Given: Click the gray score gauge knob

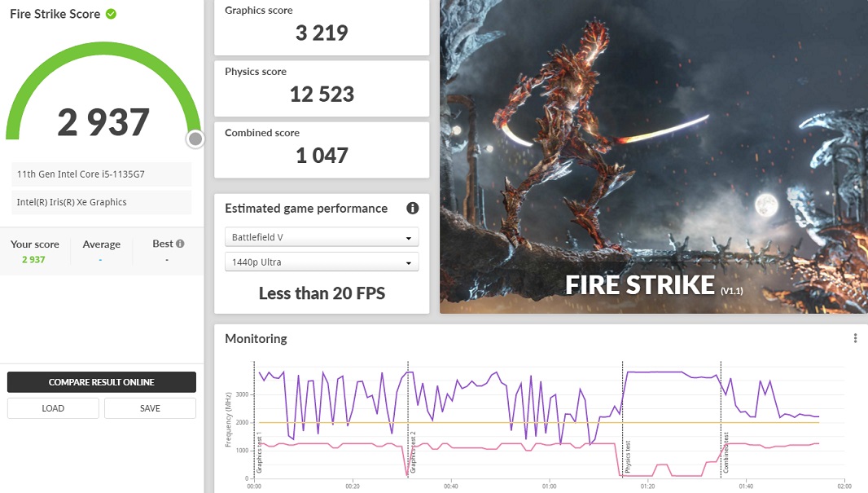Looking at the screenshot, I should (195, 139).
